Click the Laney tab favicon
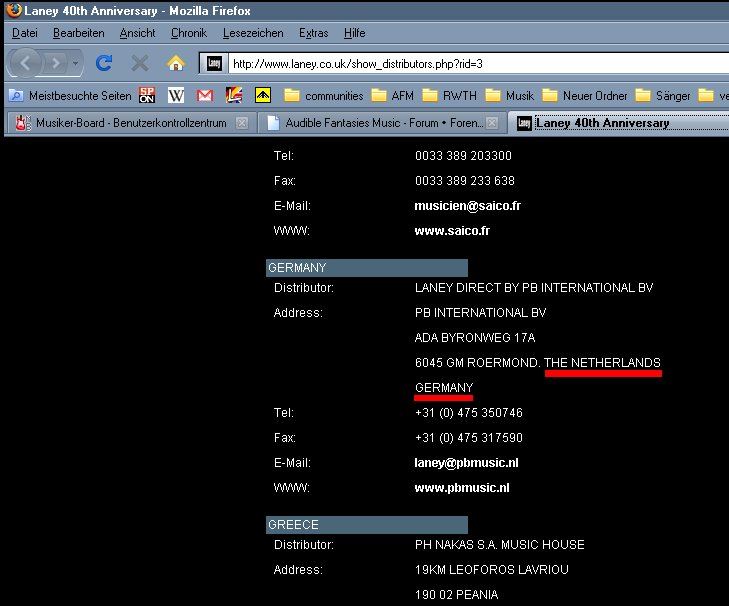 (x=524, y=123)
